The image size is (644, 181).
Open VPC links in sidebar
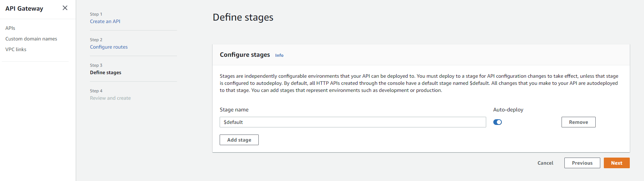click(x=16, y=49)
